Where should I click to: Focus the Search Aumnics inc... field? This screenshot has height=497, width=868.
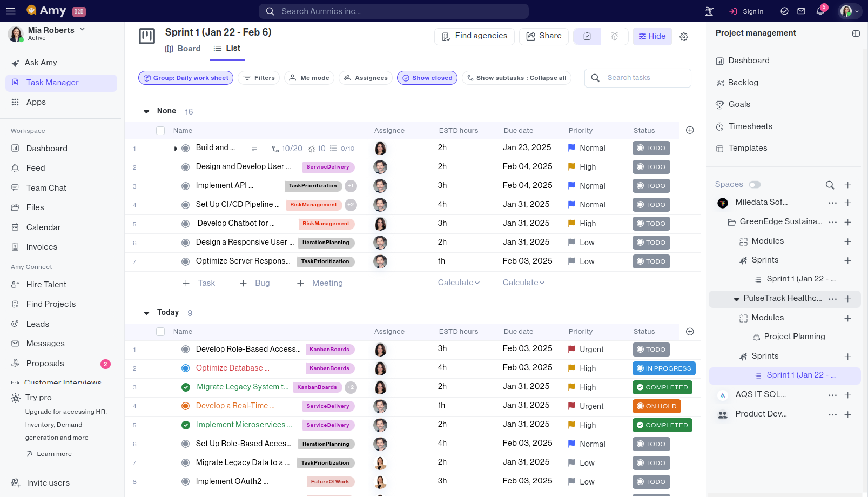pos(394,11)
